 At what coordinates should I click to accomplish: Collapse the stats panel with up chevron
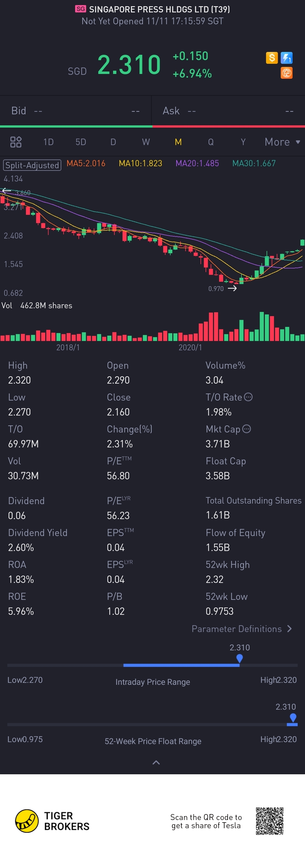[156, 762]
